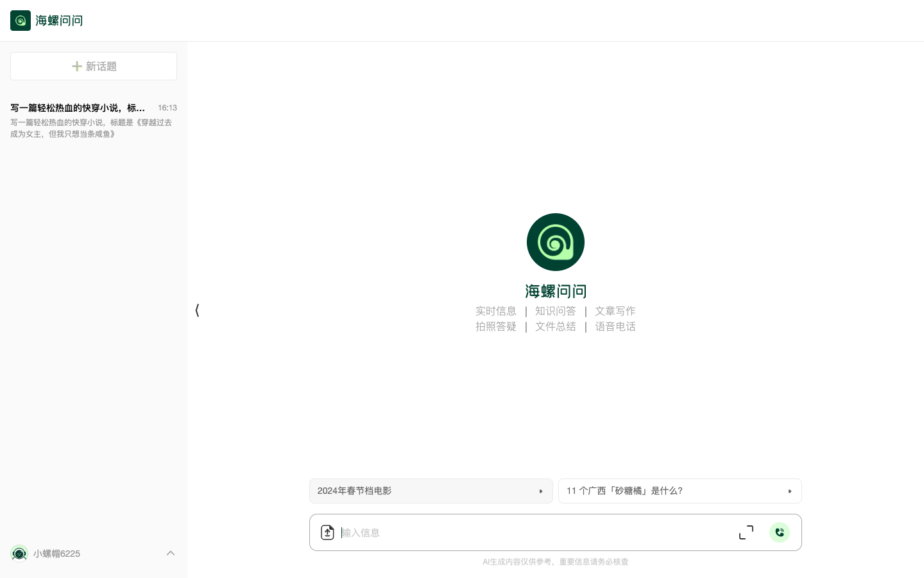This screenshot has width=924, height=578.
Task: Click the 实时信息 feature label
Action: [x=496, y=311]
